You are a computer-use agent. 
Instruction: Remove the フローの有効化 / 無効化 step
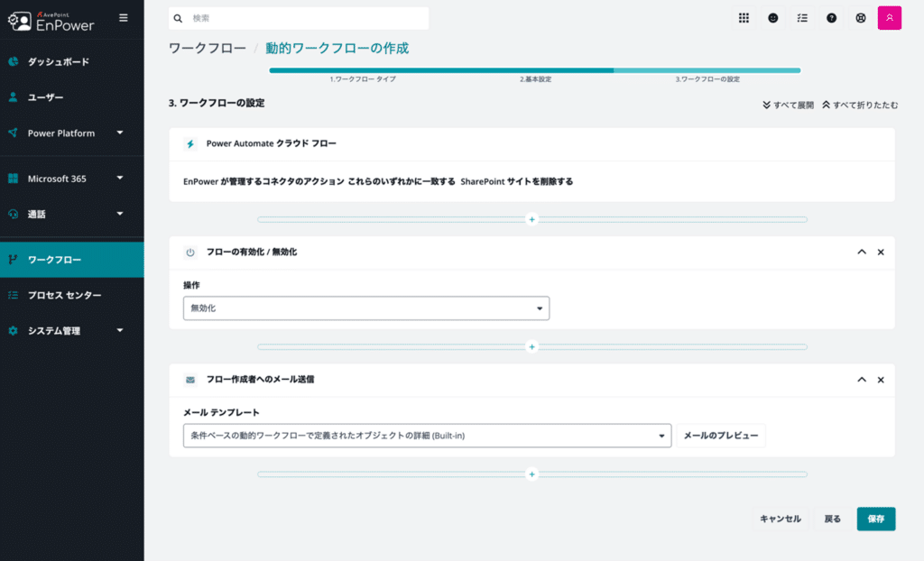point(881,253)
